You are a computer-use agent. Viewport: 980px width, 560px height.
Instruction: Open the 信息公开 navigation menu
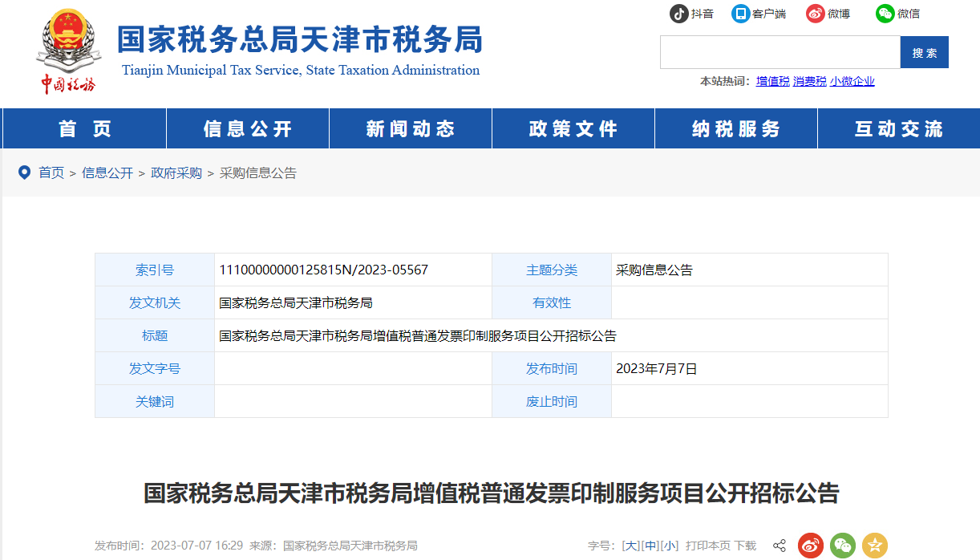click(248, 129)
